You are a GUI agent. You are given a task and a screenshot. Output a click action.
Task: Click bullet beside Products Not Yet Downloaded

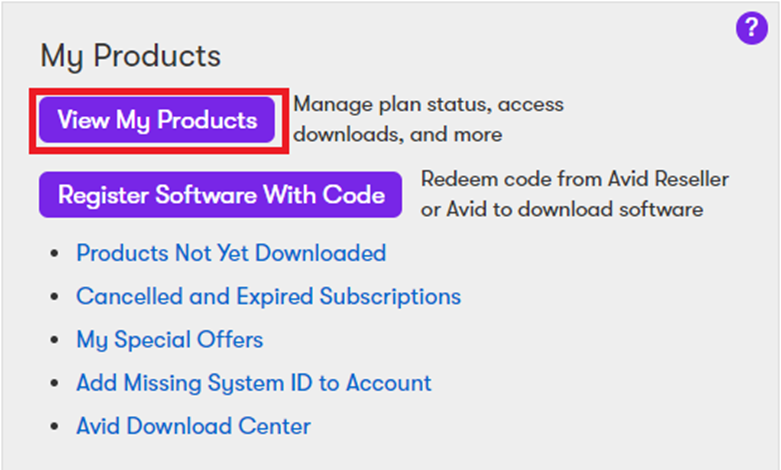click(54, 253)
